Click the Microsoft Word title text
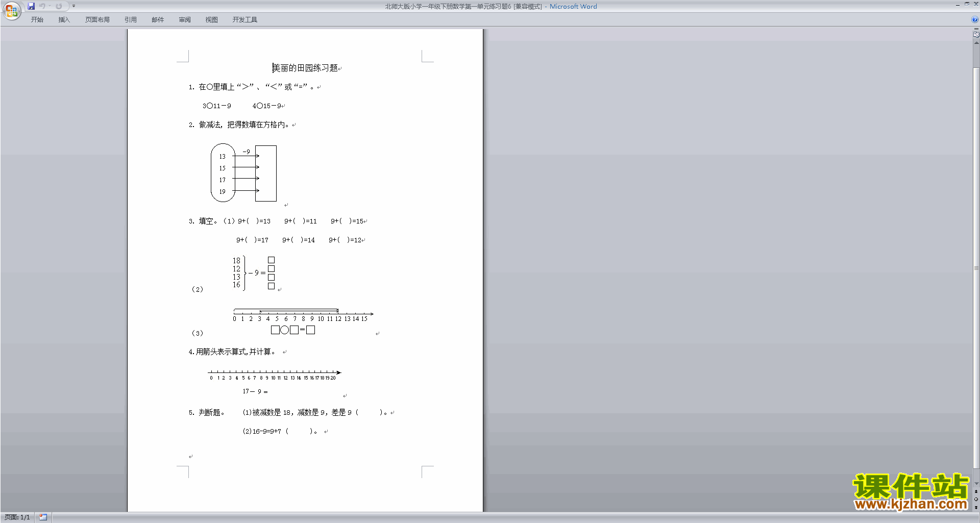The image size is (980, 523). click(x=573, y=7)
